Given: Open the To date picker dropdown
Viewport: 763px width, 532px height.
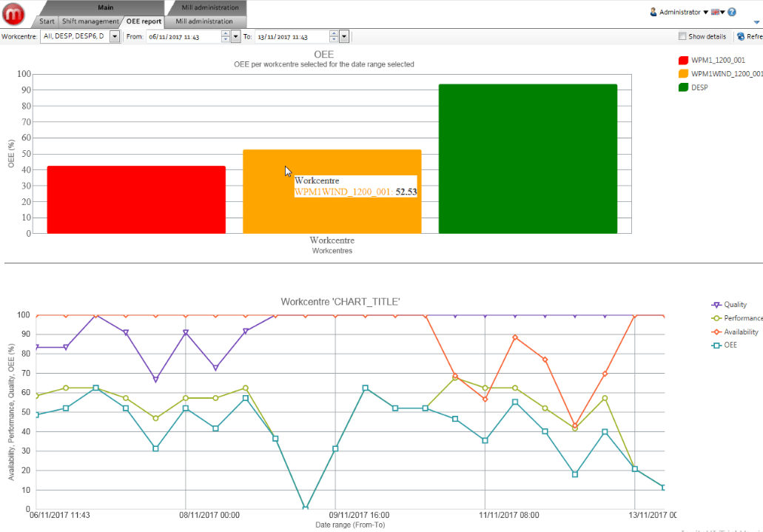Looking at the screenshot, I should (x=344, y=36).
